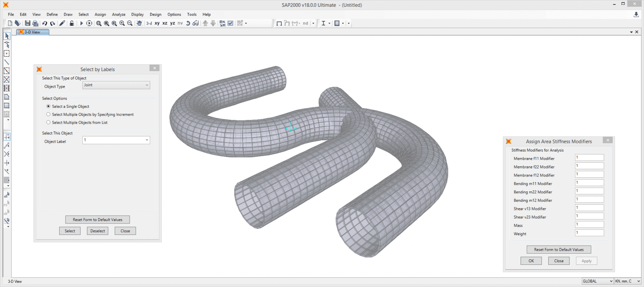Click the Membrane f11 Modifier field
Screen dimensions: 644x287
589,158
